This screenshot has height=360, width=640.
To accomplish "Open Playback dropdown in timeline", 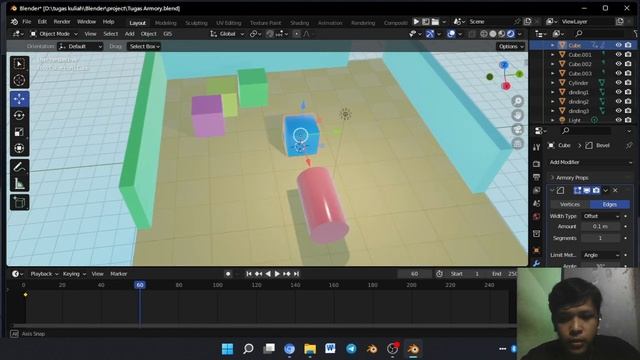I will 44,274.
